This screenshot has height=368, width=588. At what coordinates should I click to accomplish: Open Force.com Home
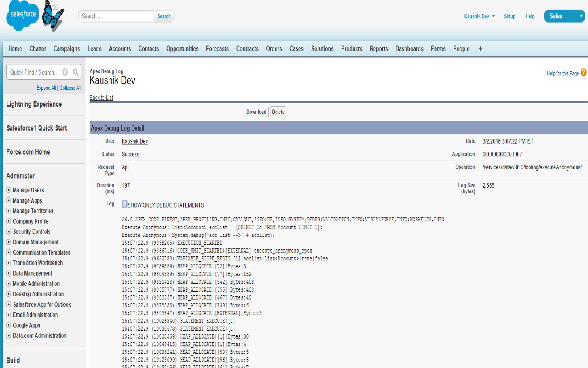coord(28,152)
